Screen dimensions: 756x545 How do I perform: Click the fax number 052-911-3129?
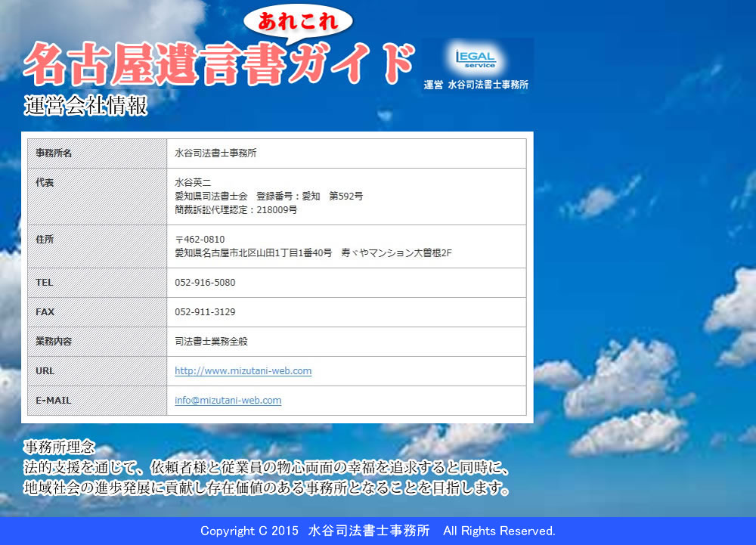click(205, 312)
